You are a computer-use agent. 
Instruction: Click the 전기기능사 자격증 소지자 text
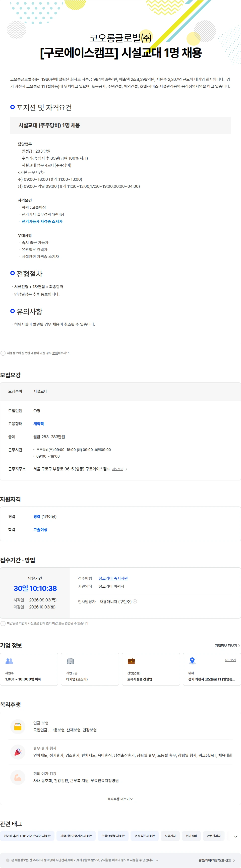coord(42,221)
